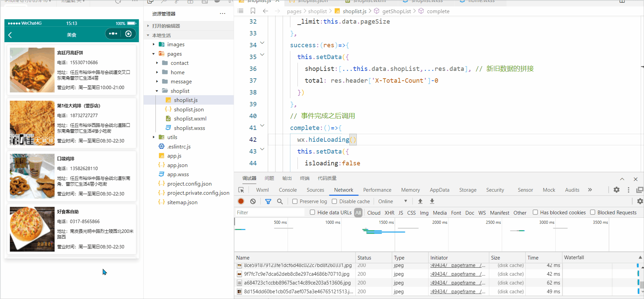Toggle Preserve log checkbox
Image resolution: width=644 pixels, height=299 pixels.
click(x=295, y=201)
